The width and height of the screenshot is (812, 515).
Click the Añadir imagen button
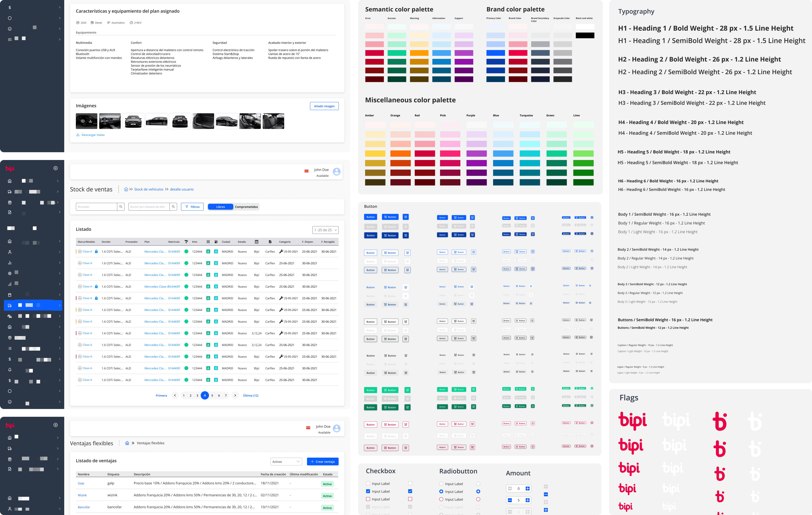324,106
